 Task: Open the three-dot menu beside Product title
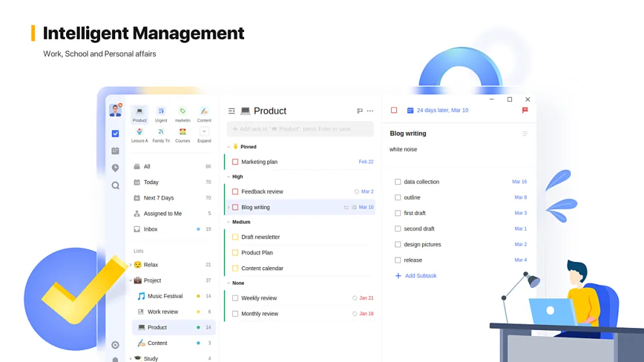pyautogui.click(x=370, y=111)
